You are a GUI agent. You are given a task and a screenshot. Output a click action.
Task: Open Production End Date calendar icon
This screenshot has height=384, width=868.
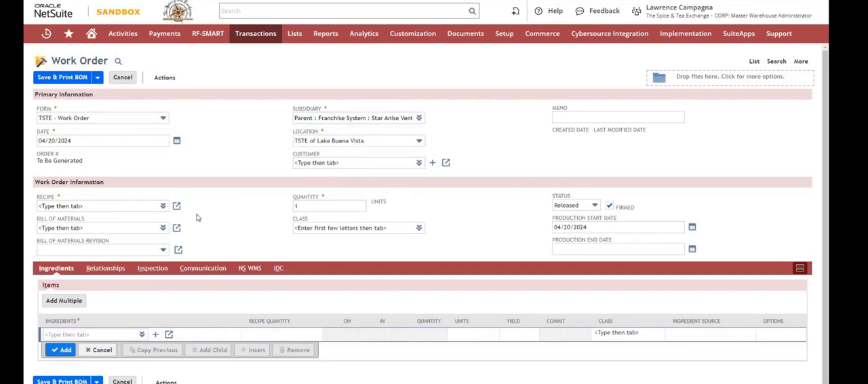coord(692,249)
